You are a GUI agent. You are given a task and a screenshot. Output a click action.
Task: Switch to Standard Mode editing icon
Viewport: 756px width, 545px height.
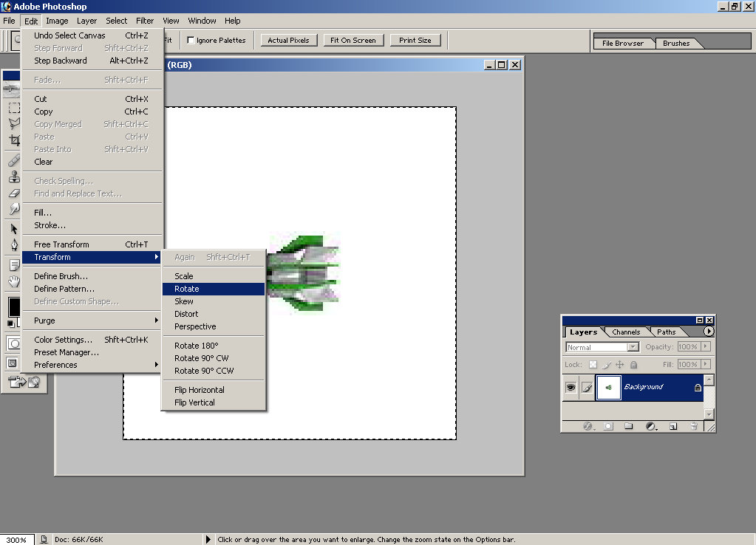click(x=14, y=343)
